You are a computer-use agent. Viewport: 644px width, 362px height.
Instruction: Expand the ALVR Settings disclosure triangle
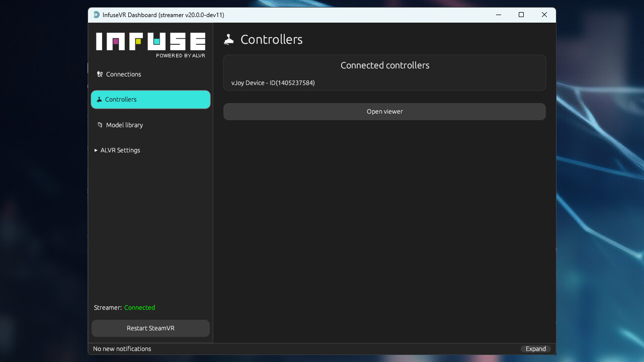tap(96, 150)
